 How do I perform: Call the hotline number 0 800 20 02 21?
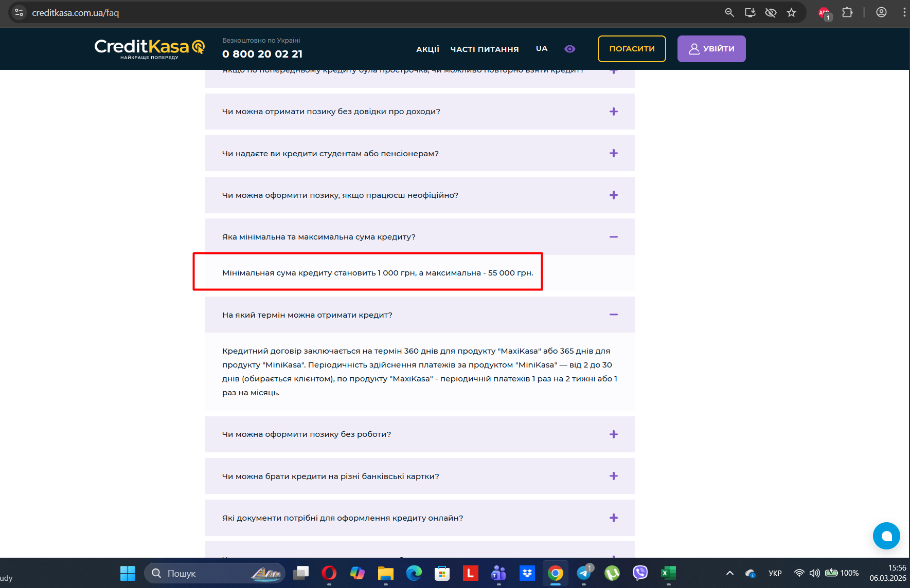pyautogui.click(x=262, y=54)
